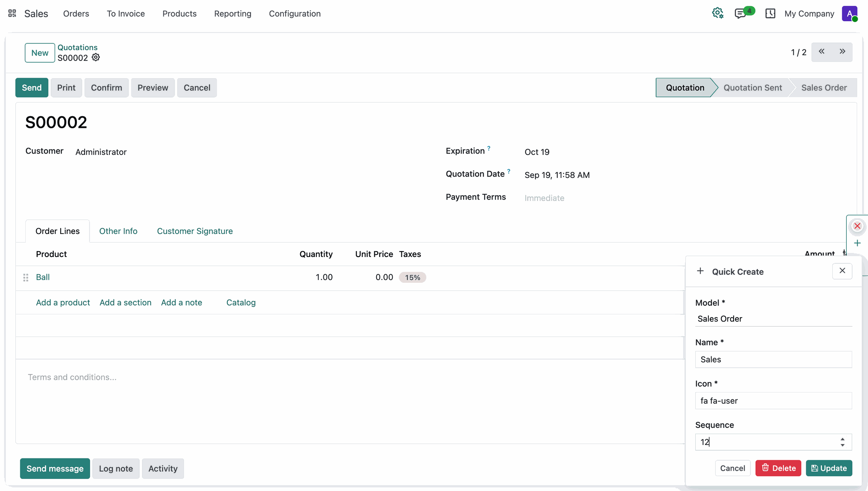
Task: Go to the next record arrow
Action: click(x=842, y=52)
